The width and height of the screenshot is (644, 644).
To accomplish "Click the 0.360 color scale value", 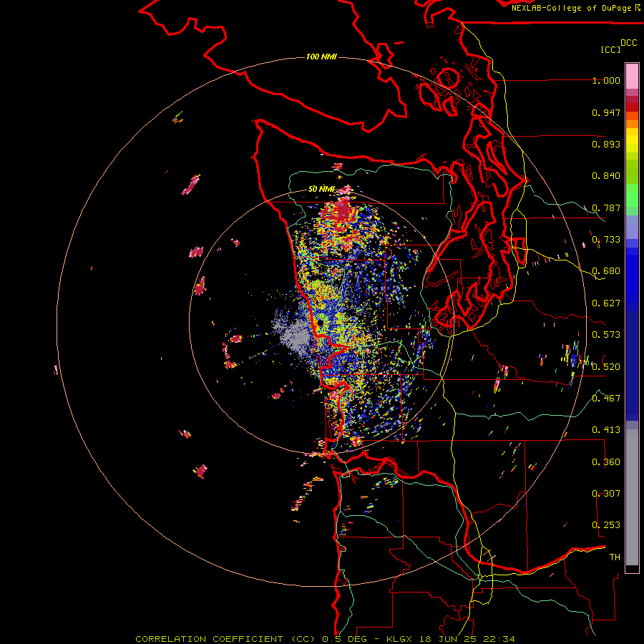I will tap(606, 462).
